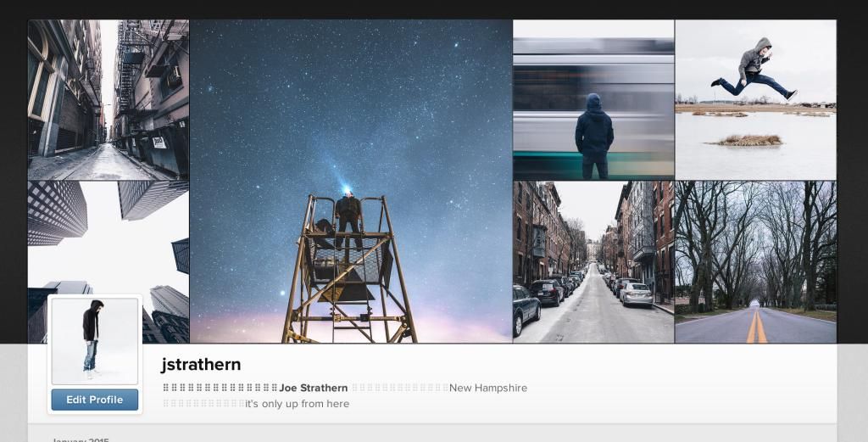Open the person jumping over marsh photo
This screenshot has height=442, width=868.
pos(755,100)
